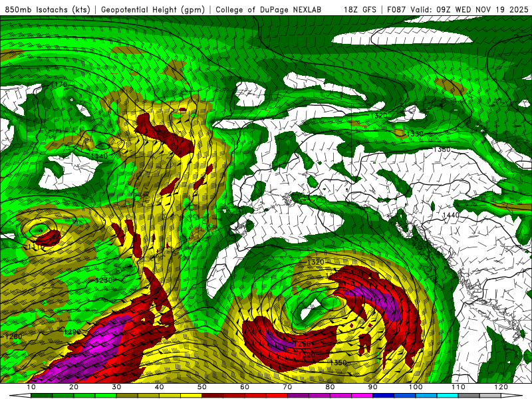Click the color scale label 90
Viewport: 532px width, 399px height.
pos(373,387)
